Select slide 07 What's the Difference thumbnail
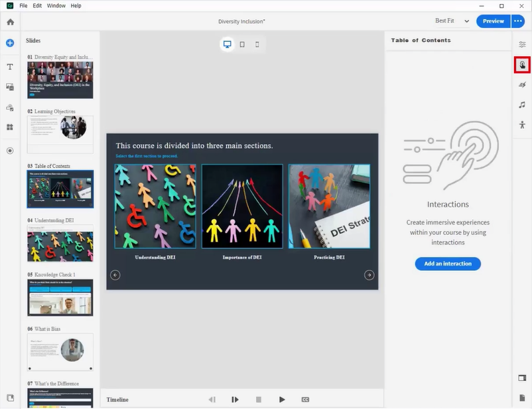The image size is (532, 409). point(60,398)
